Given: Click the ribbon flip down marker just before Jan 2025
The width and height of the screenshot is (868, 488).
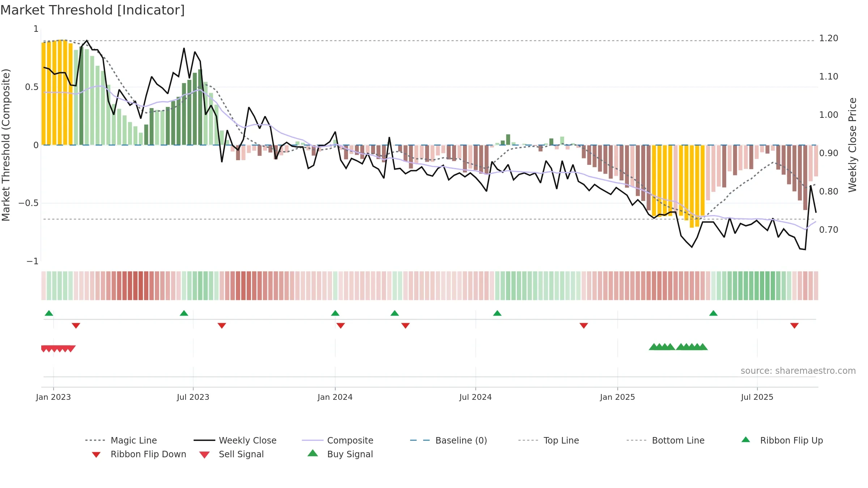Looking at the screenshot, I should pos(584,326).
